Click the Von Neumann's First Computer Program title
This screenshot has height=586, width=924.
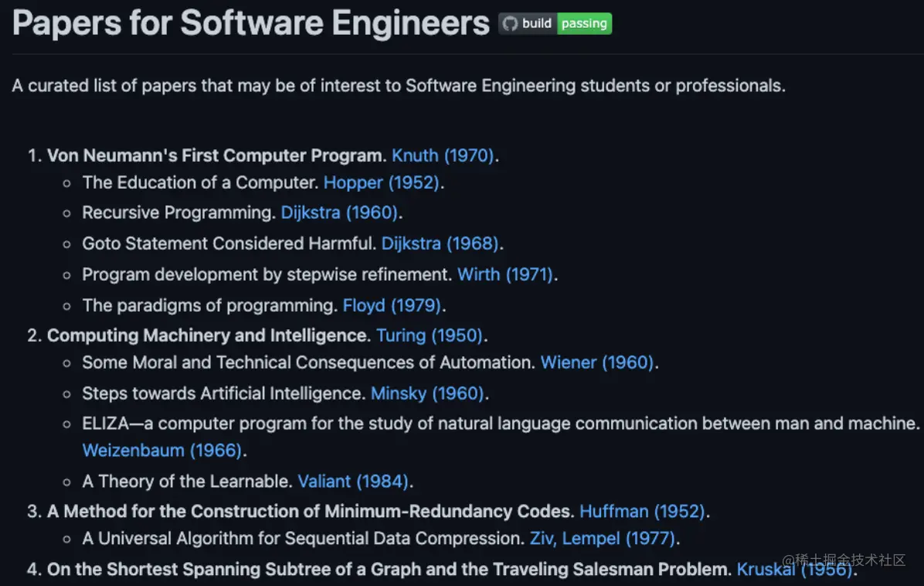(x=216, y=155)
